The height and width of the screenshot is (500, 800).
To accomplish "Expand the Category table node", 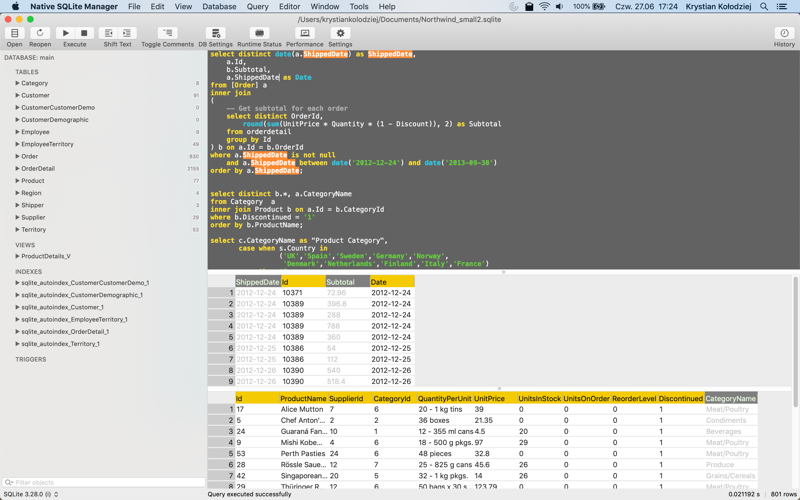I will point(17,83).
